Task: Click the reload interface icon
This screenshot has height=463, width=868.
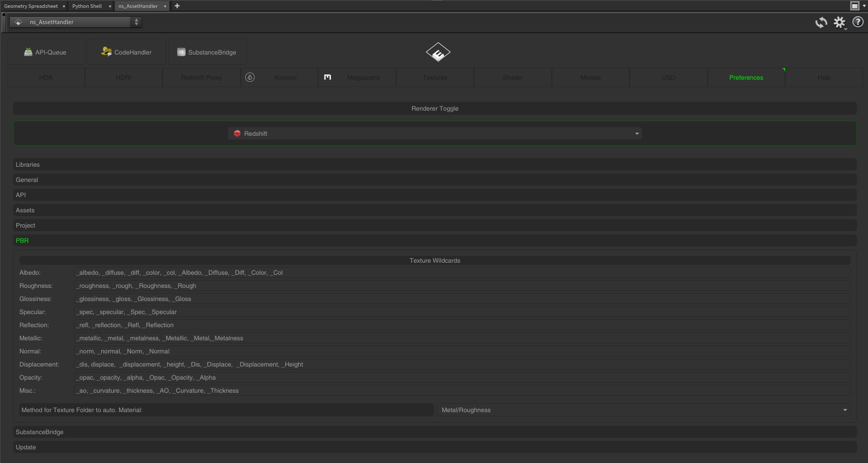Action: (x=821, y=22)
